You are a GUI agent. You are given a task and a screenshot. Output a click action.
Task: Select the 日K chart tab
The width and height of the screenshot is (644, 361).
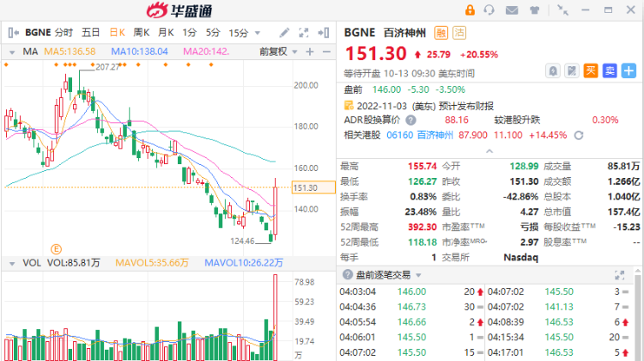(117, 33)
